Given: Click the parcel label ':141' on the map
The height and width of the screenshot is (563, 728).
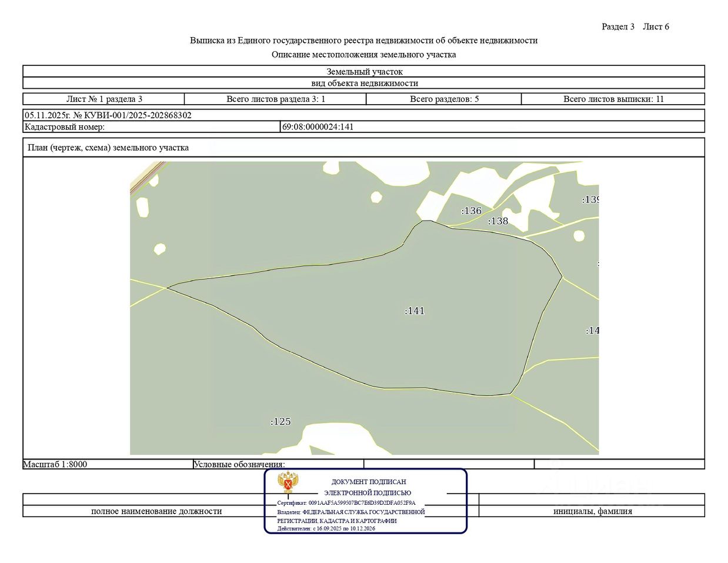Looking at the screenshot, I should tap(415, 311).
